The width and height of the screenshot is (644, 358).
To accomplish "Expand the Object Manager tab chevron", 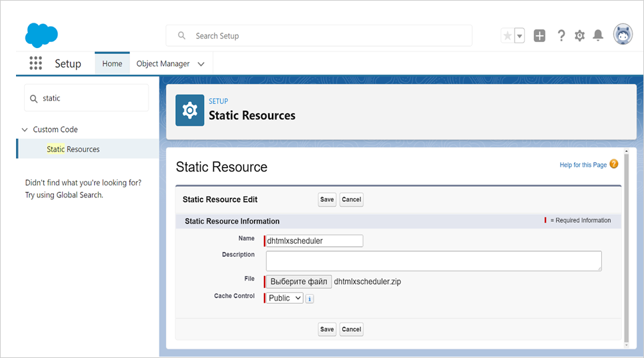I will (201, 64).
